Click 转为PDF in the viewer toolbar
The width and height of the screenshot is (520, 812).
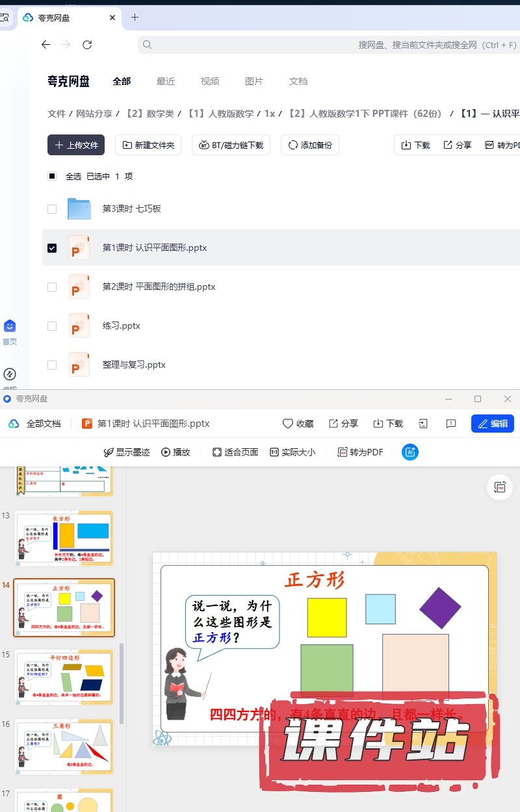tap(360, 452)
